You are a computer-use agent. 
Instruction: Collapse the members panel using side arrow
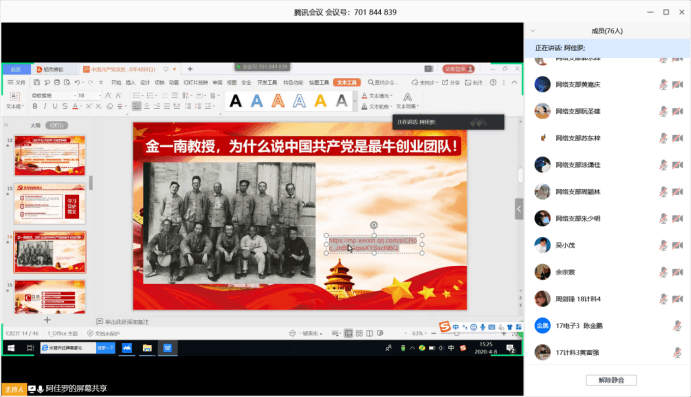(x=519, y=209)
